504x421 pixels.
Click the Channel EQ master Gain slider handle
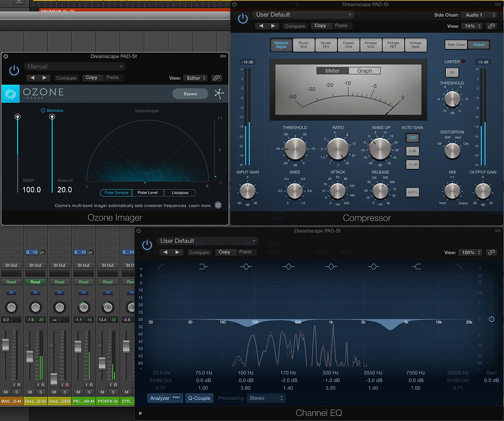492,319
